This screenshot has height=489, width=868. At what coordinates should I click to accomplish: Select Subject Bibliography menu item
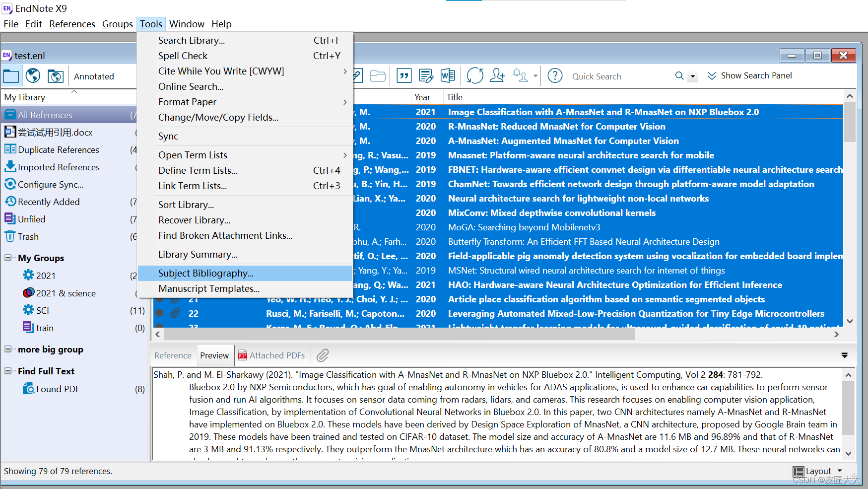coord(245,273)
